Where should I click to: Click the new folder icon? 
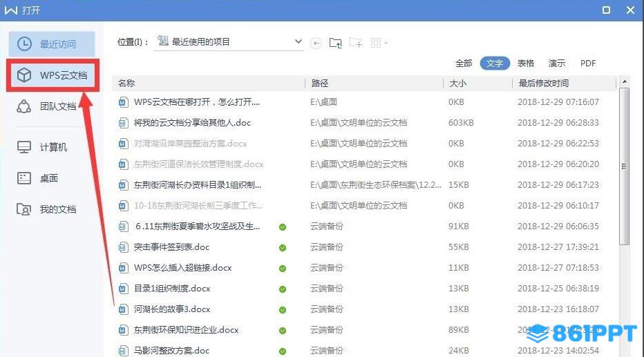pos(356,43)
